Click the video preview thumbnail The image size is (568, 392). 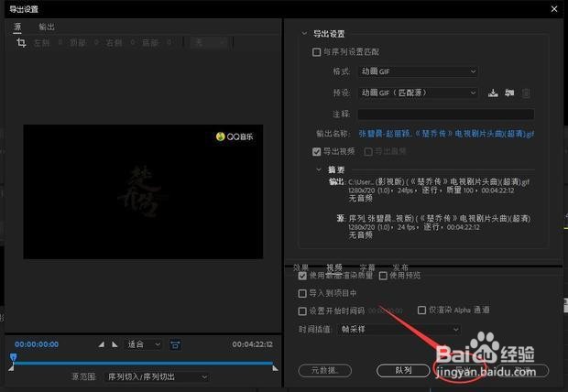click(143, 191)
